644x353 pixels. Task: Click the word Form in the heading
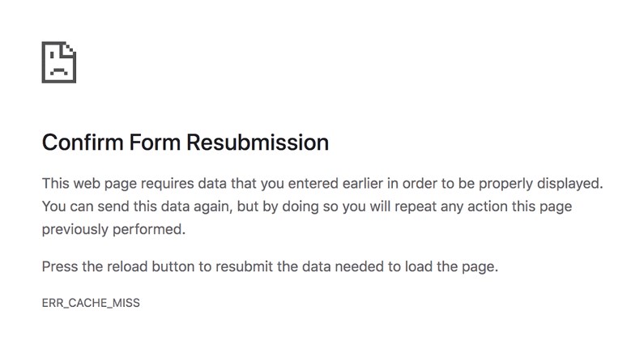[x=155, y=142]
